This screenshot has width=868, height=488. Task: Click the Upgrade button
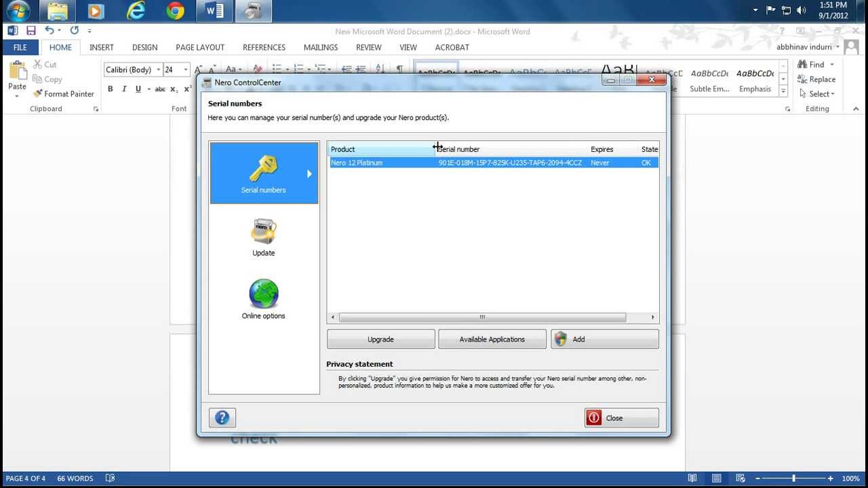380,339
